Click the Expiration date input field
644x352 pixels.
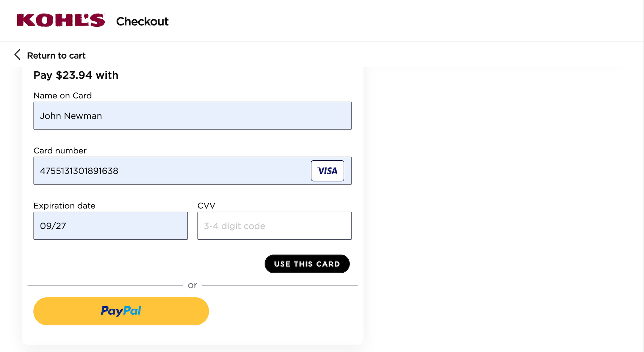coord(111,226)
